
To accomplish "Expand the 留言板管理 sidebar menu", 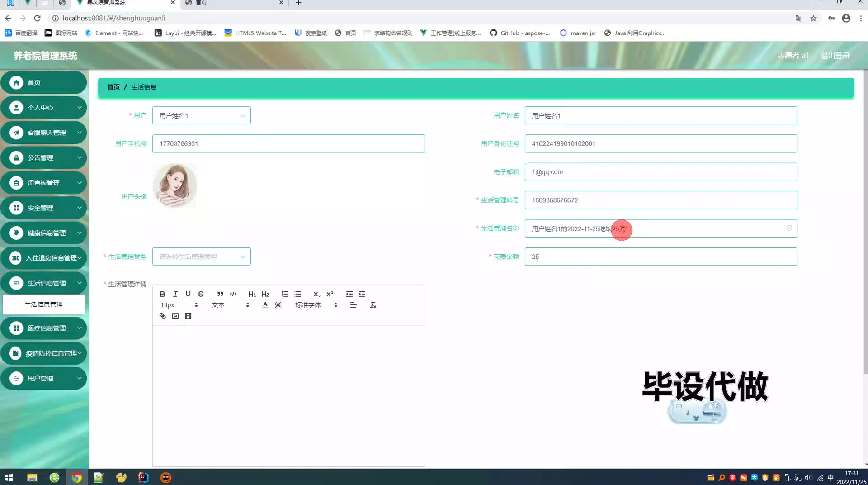I will click(43, 183).
